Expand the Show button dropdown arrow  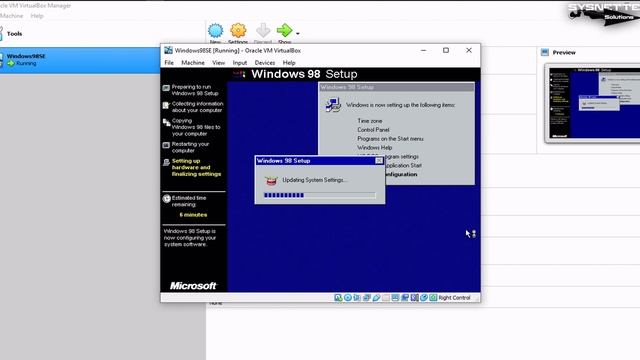298,33
